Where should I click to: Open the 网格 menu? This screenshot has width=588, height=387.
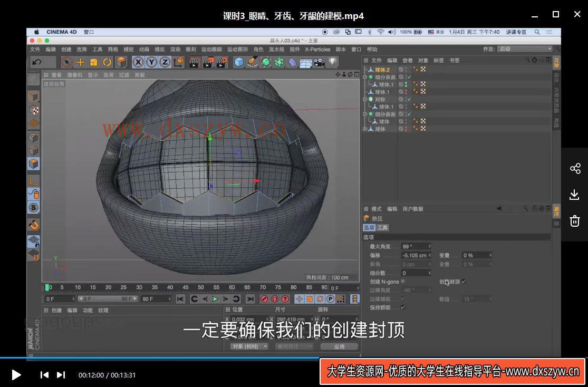point(113,50)
